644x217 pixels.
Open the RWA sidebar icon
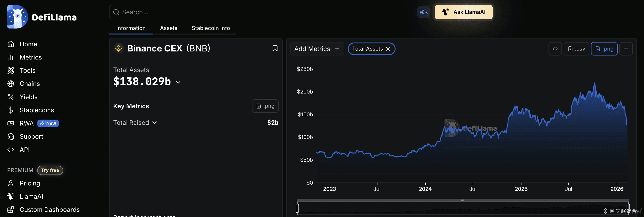(11, 123)
